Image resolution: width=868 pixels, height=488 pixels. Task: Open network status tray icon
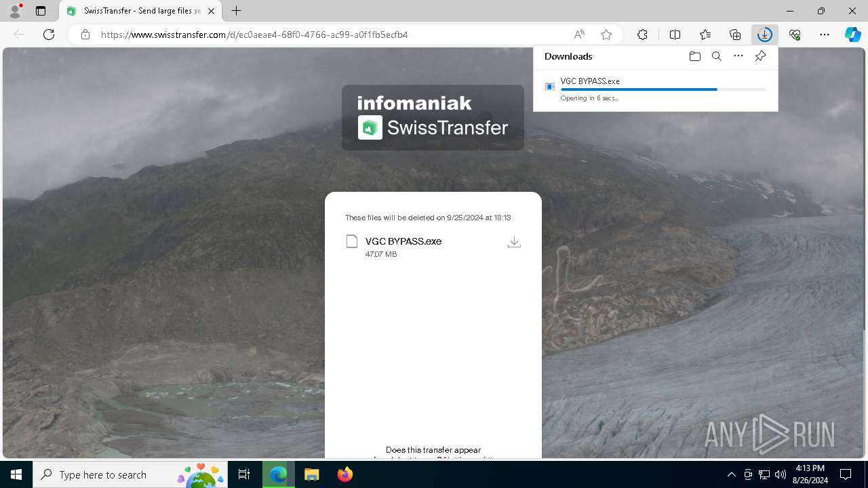(x=764, y=474)
